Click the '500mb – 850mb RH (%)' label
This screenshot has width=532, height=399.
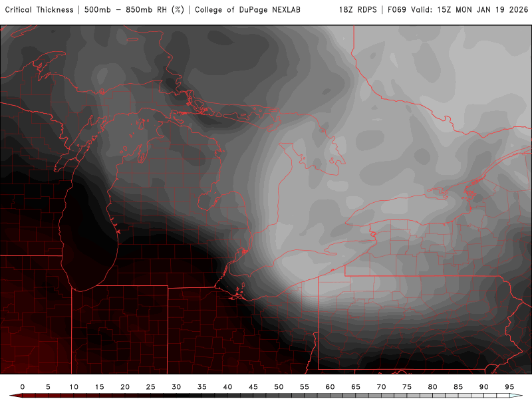[x=134, y=10]
